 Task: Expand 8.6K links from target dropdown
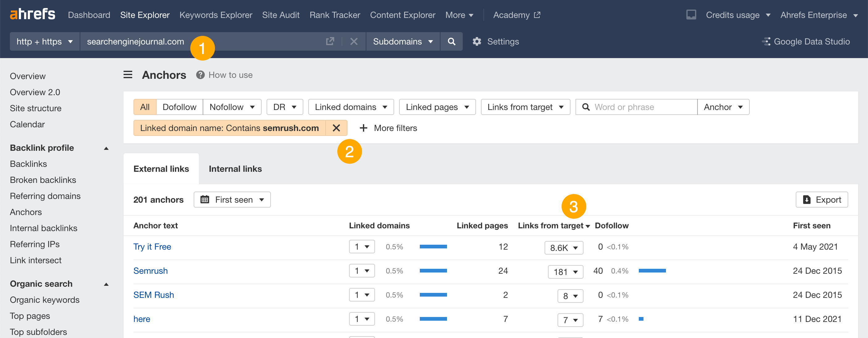pos(564,248)
